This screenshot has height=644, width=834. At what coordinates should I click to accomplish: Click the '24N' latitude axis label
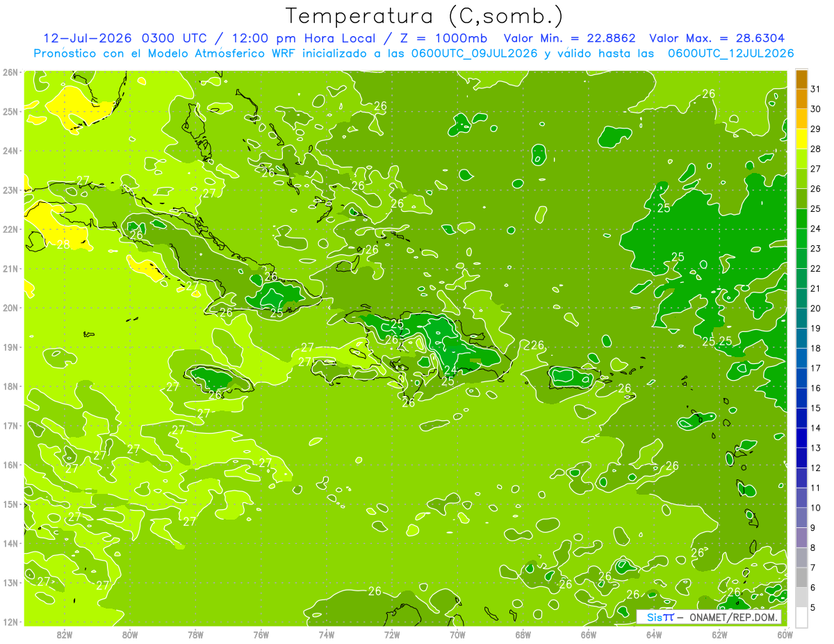tap(10, 151)
